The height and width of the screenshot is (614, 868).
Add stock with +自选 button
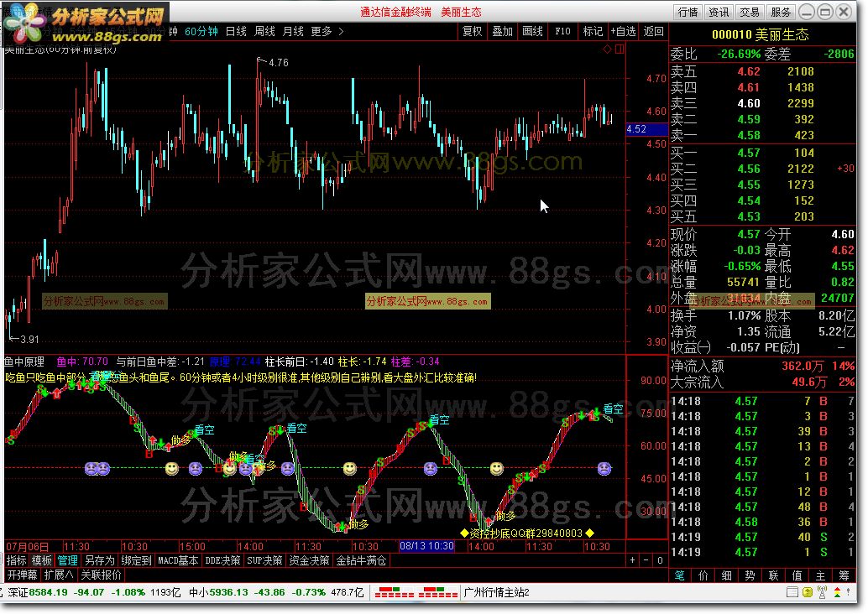(624, 32)
